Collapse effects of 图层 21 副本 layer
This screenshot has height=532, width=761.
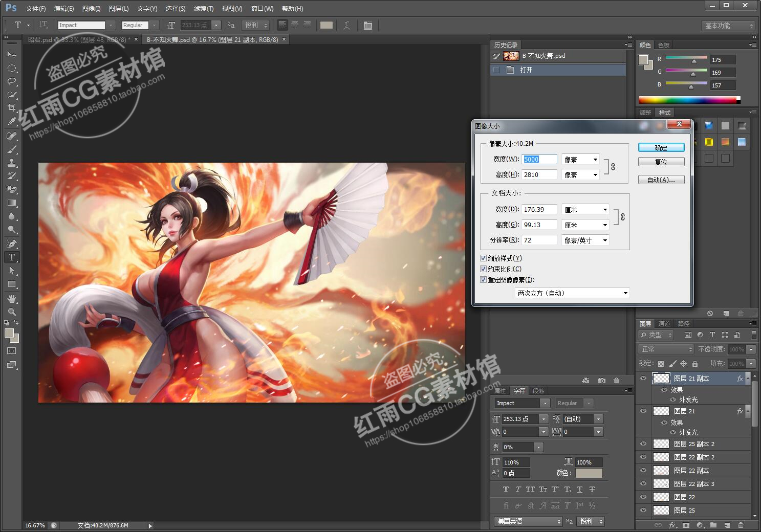click(747, 379)
